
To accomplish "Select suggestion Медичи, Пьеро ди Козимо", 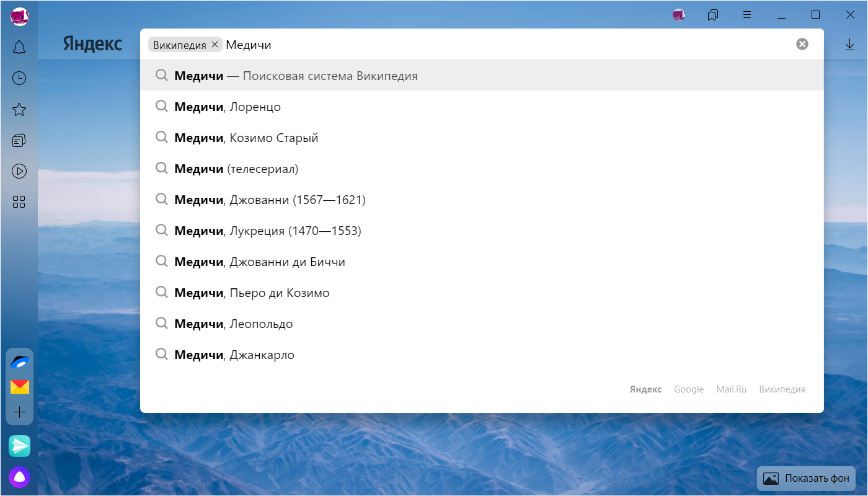I will pyautogui.click(x=482, y=293).
